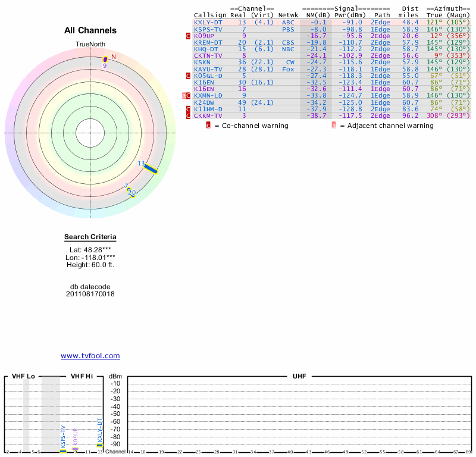Screen dimensions: 476x457
Task: Click the Search Criteria heading
Action: (x=90, y=237)
